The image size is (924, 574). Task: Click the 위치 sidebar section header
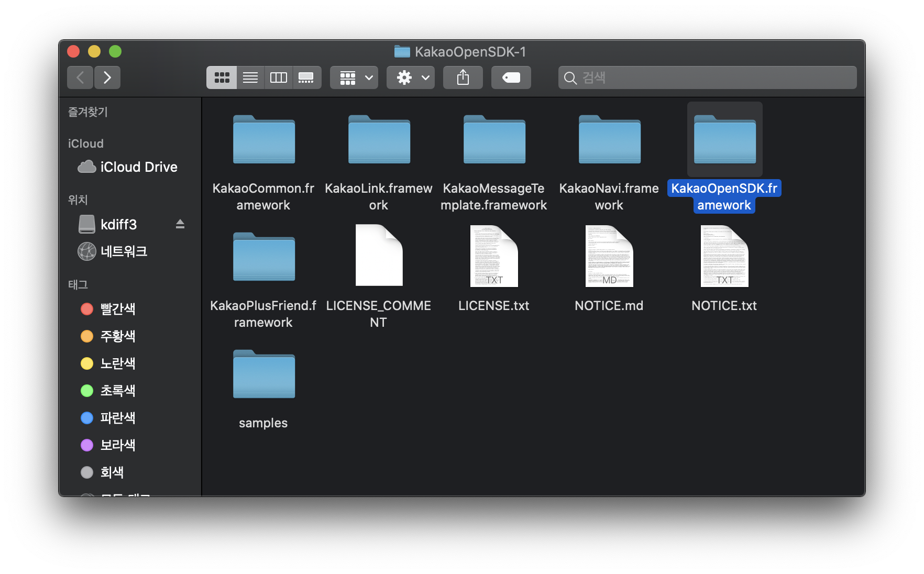[78, 200]
